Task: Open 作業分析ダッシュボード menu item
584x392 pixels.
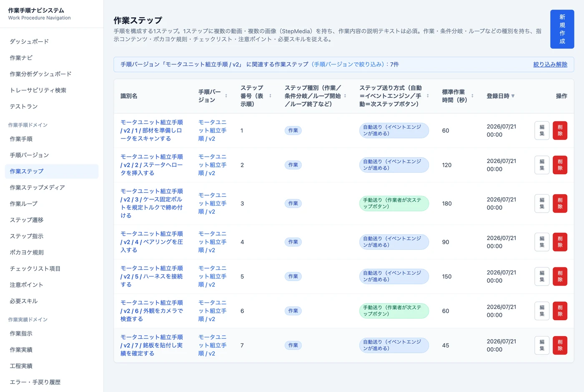Action: click(52, 74)
